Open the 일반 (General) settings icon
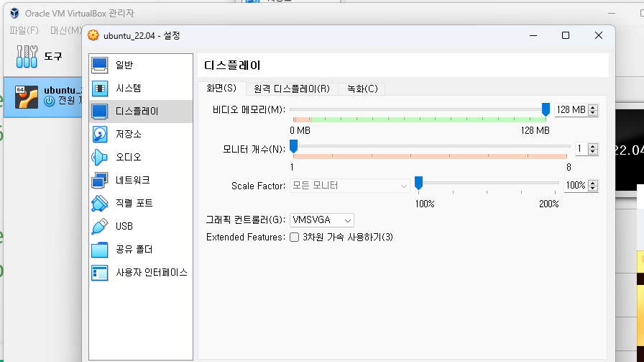This screenshot has width=644, height=362. click(100, 65)
